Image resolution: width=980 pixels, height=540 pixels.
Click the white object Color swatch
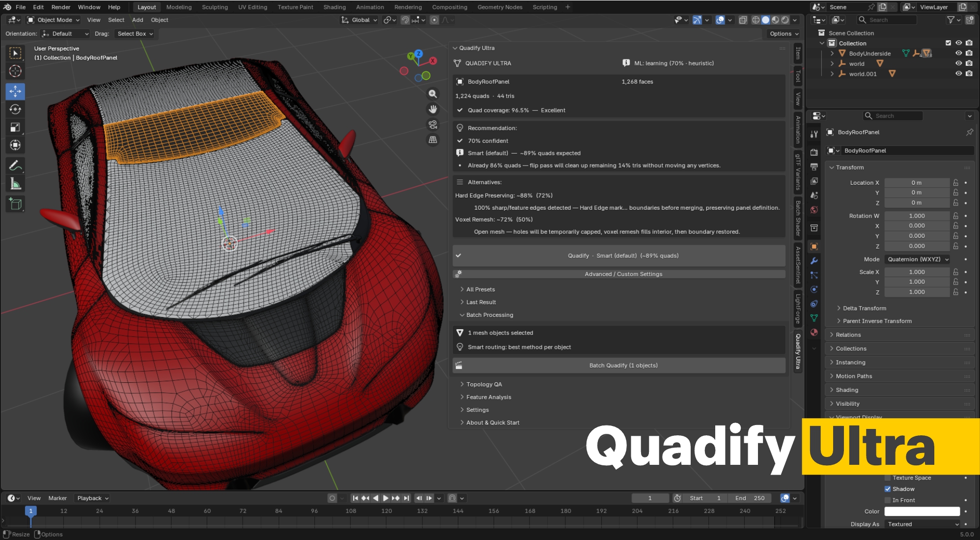[922, 512]
